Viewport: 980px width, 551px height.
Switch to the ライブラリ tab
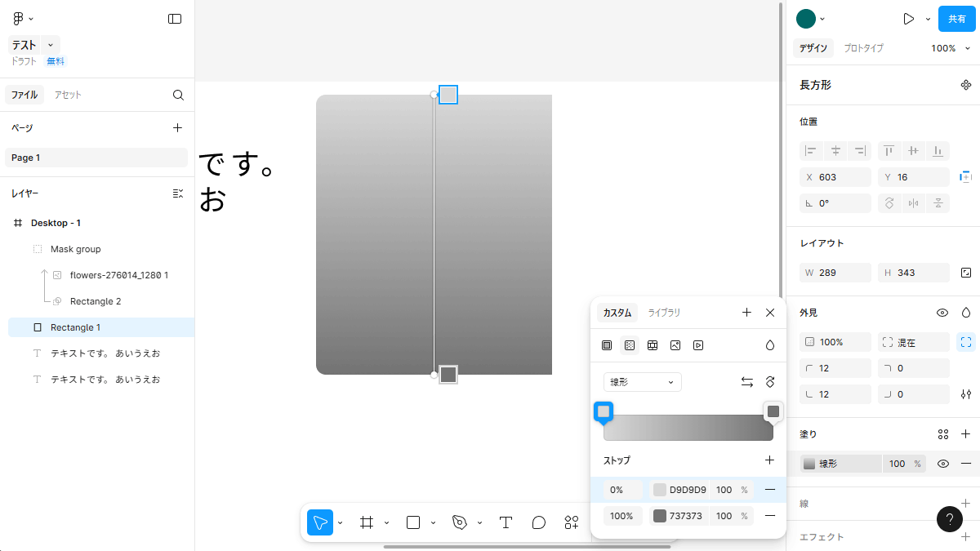(664, 313)
